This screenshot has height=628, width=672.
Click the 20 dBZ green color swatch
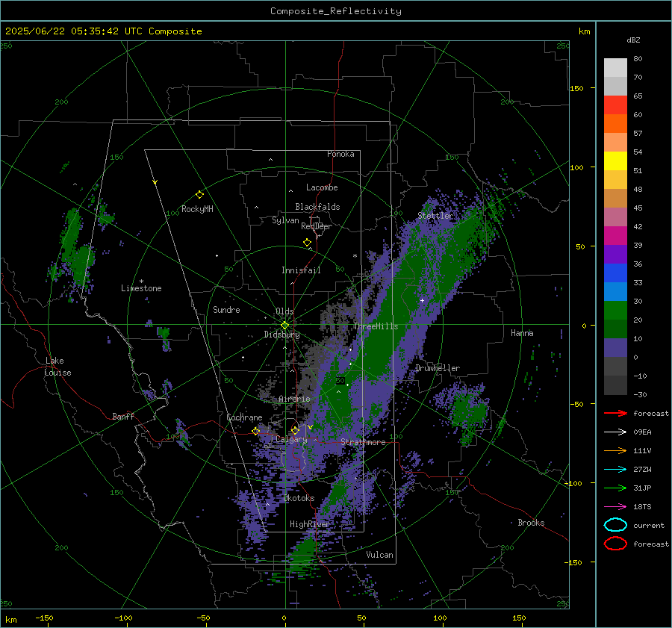click(615, 311)
